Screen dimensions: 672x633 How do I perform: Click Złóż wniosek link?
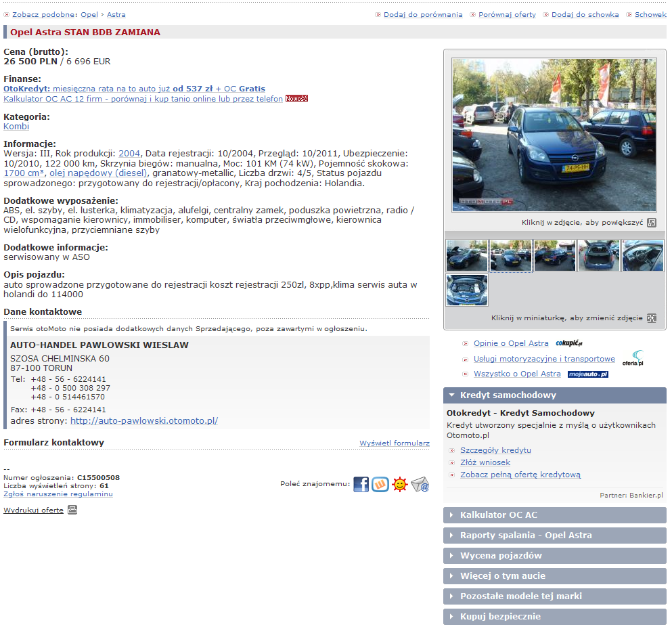tap(485, 463)
